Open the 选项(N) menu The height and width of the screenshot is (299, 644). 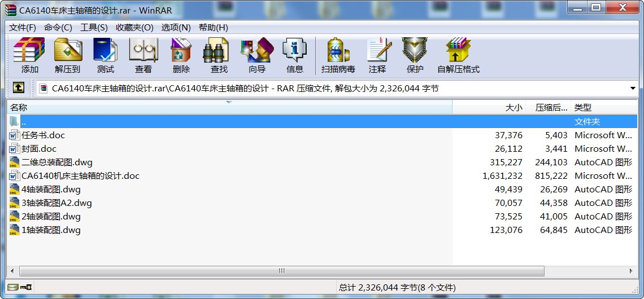click(x=176, y=28)
